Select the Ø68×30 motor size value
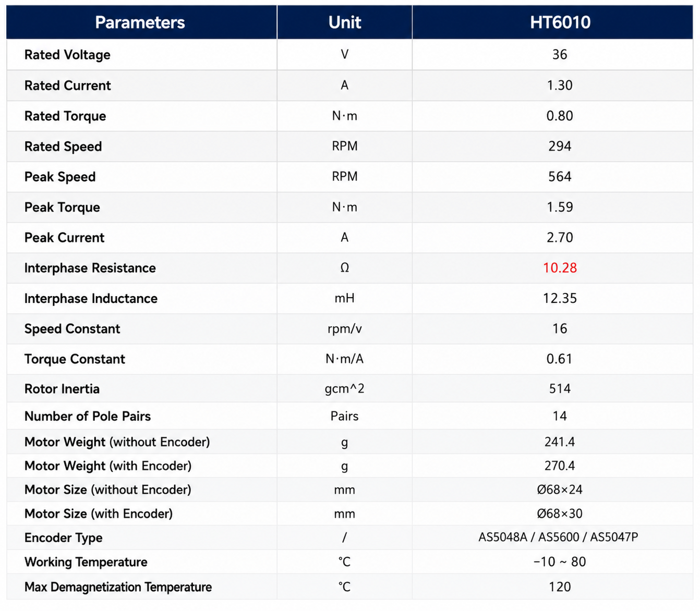 coord(560,514)
